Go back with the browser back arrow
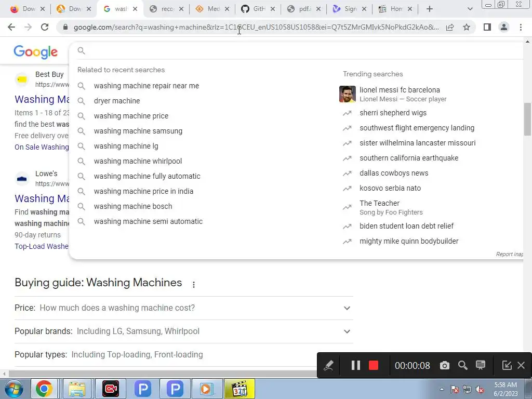Screen dimensions: 532x399 click(11, 27)
